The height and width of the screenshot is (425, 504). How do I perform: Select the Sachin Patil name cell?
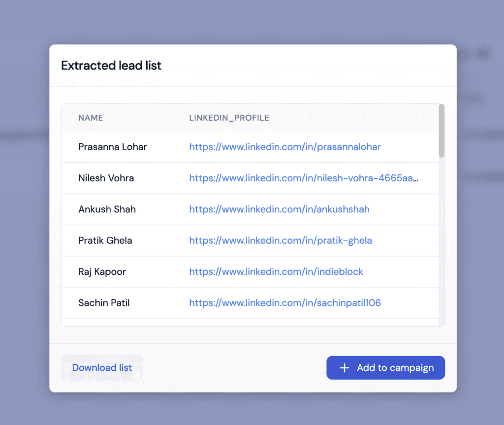(104, 303)
